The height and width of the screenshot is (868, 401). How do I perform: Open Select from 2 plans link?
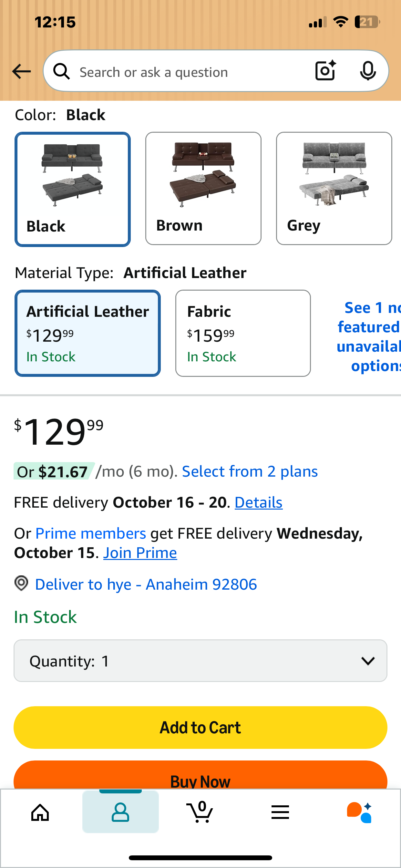click(250, 471)
